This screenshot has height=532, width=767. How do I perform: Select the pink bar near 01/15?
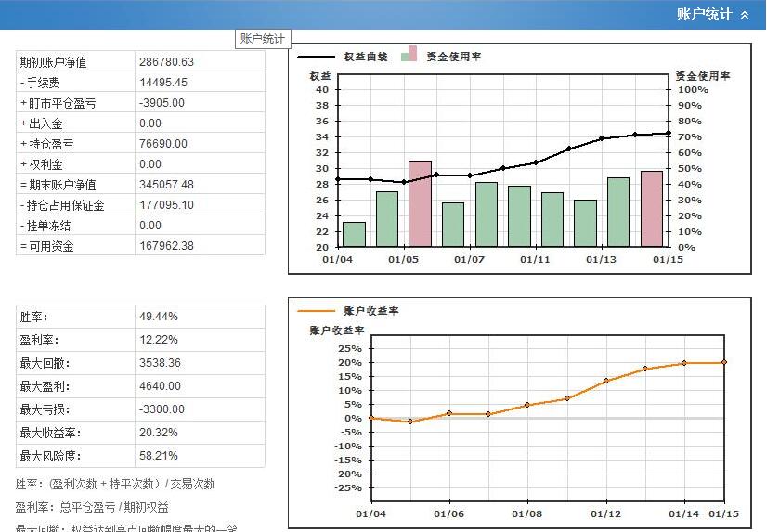[x=652, y=209]
